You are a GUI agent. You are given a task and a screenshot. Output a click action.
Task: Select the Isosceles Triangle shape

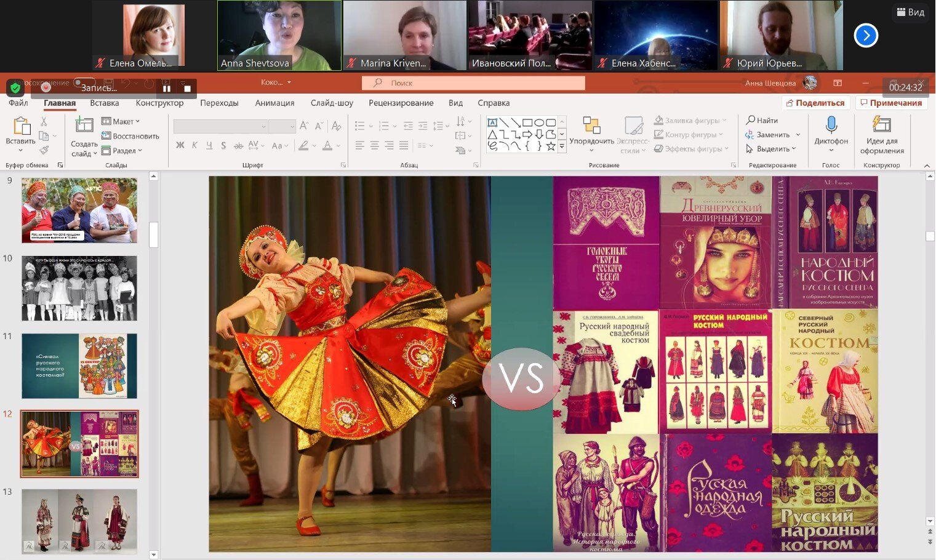(492, 134)
